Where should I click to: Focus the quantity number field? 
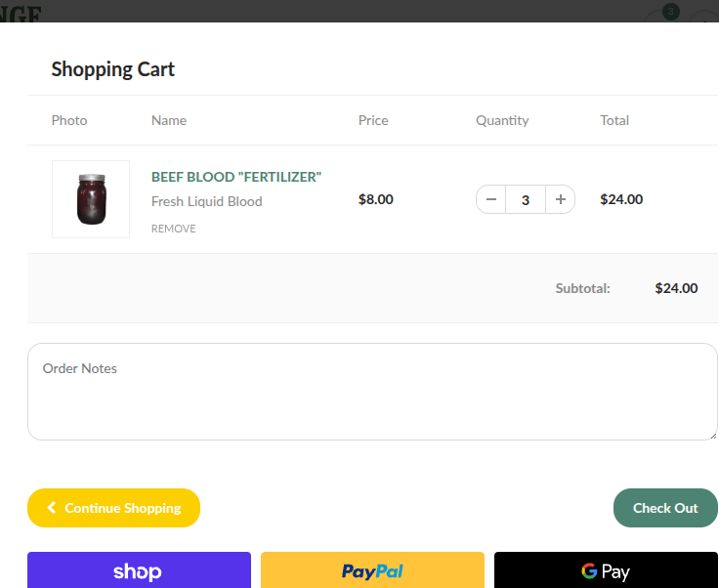pyautogui.click(x=526, y=199)
